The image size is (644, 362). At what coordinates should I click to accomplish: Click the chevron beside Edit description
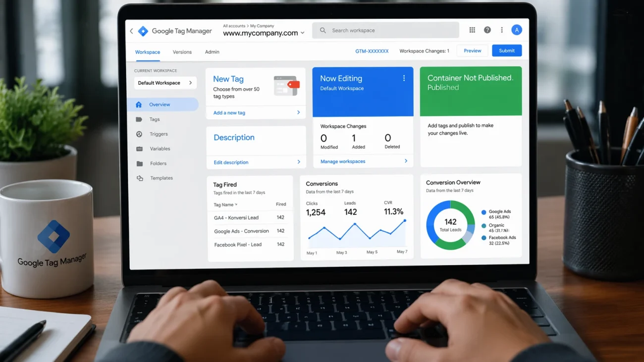click(299, 162)
